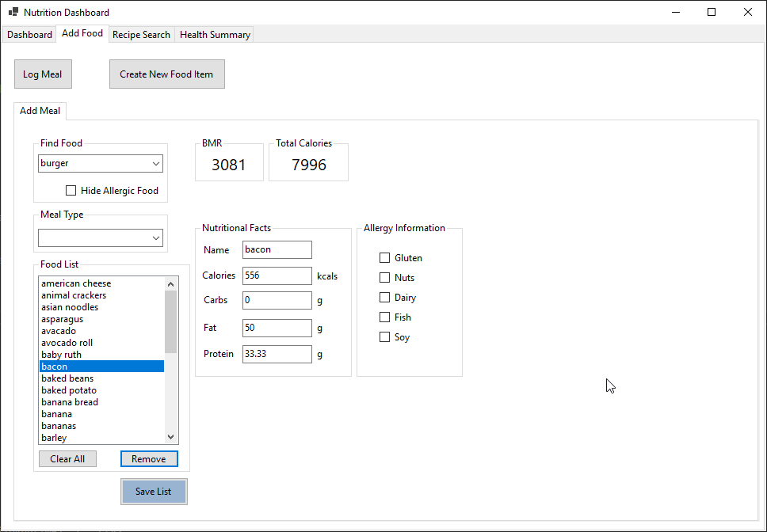Click the Clear All button
767x532 pixels.
click(67, 459)
